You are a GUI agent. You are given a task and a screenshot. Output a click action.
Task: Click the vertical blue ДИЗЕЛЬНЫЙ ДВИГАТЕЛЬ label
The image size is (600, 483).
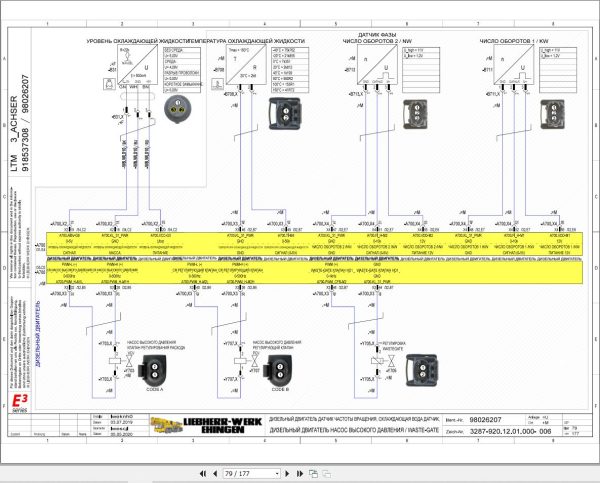point(38,334)
